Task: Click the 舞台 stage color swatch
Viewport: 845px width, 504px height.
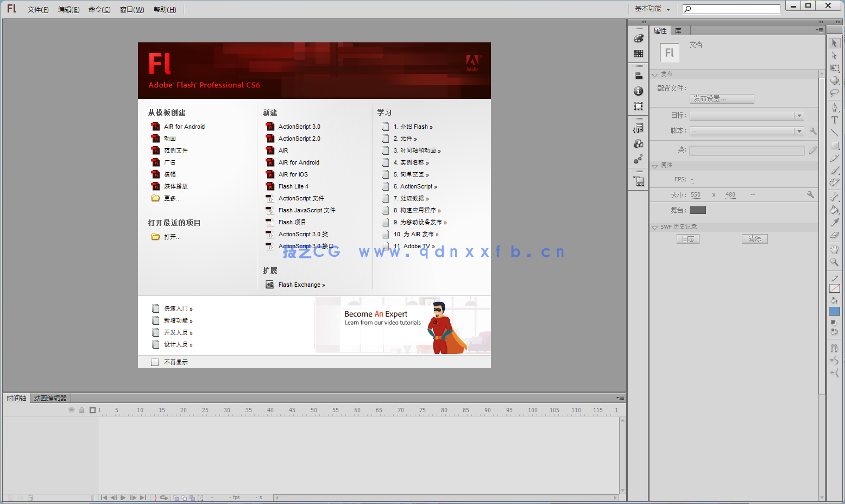Action: [697, 210]
